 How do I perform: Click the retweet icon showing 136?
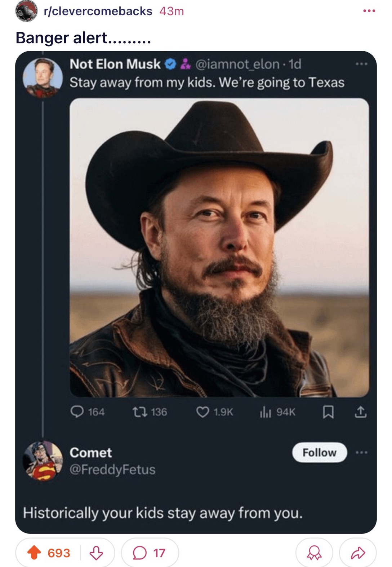138,412
